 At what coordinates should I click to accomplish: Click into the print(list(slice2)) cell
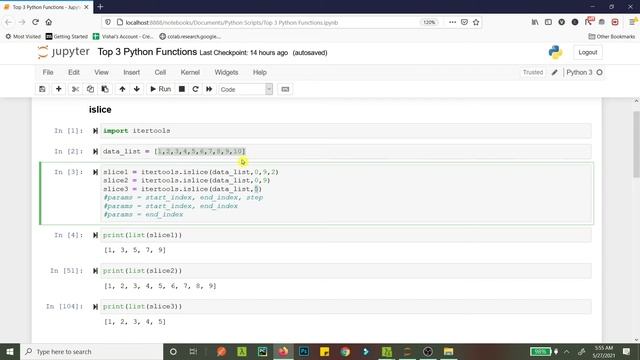pyautogui.click(x=346, y=271)
